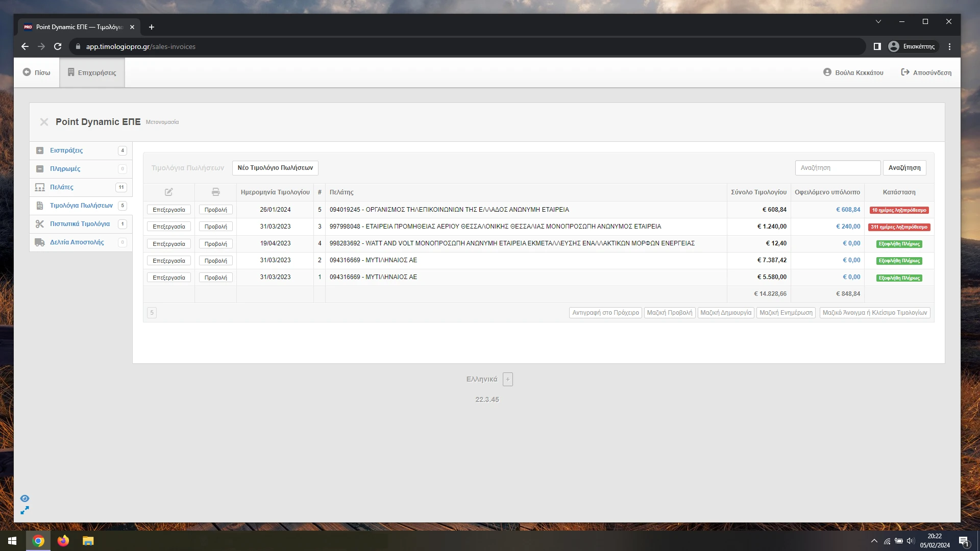Click Επεξεργασία for ΜΥΤΙΛΗΝΑΙΟΣ invoice number 2
The image size is (980, 551).
tap(169, 261)
